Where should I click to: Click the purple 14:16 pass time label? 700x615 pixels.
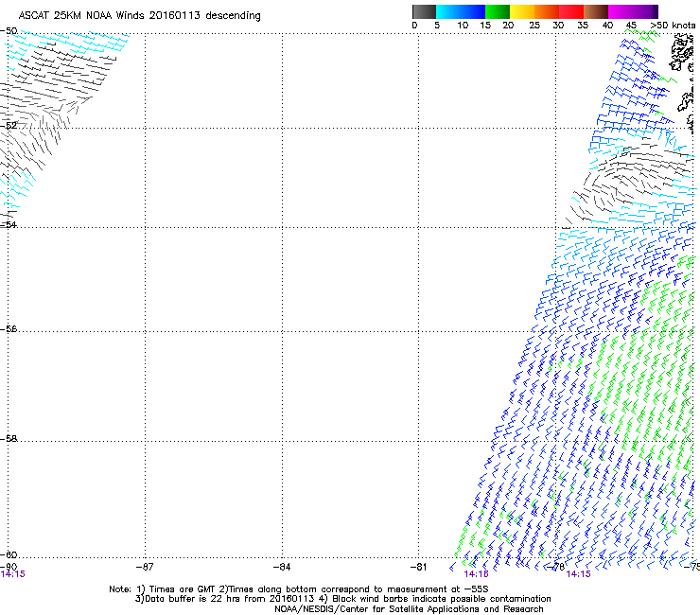476,574
